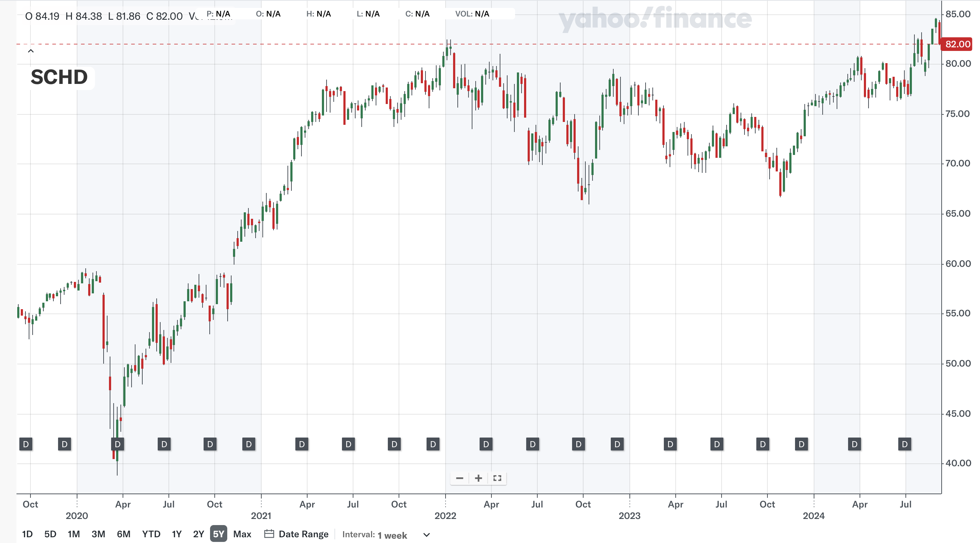Switch to the 1Y timeframe tab
980x543 pixels.
[176, 534]
